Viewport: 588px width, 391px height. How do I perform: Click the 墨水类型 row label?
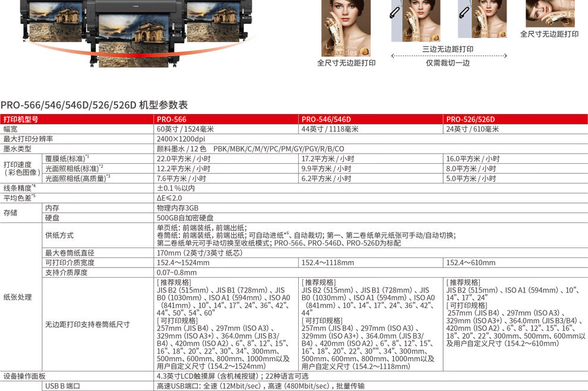[x=17, y=148]
